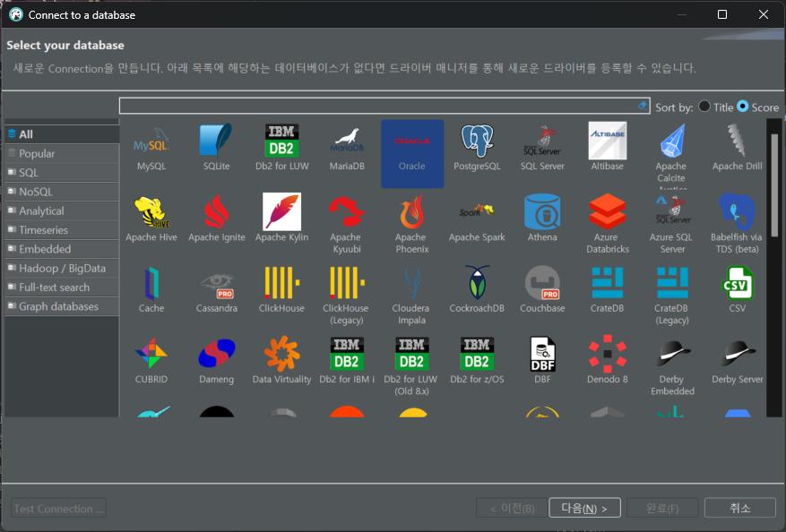Image resolution: width=786 pixels, height=532 pixels.
Task: Select Db2 for LUW (Old 8.x)
Action: 412,366
